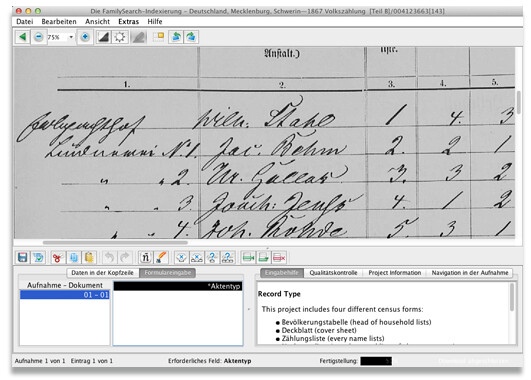Screen dimensions: 531x380
Task: Switch to Daten in der Kopfzeile tab
Action: pos(103,273)
